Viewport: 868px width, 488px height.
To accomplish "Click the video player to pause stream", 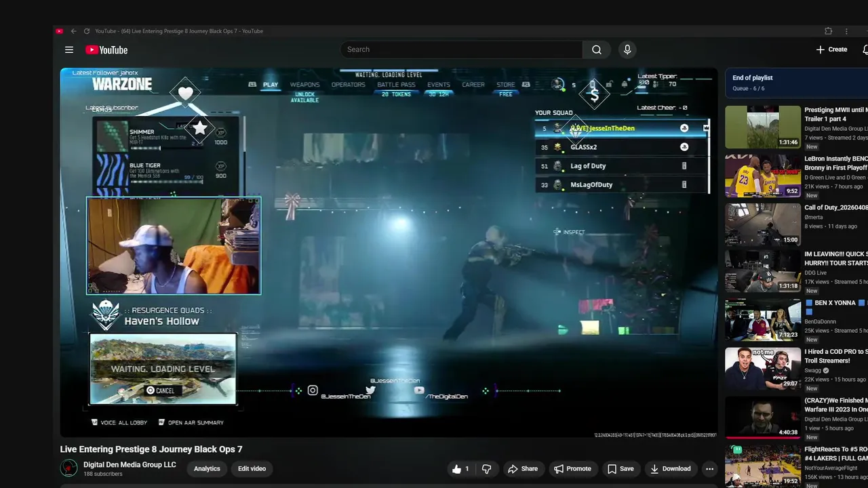I will click(x=389, y=252).
